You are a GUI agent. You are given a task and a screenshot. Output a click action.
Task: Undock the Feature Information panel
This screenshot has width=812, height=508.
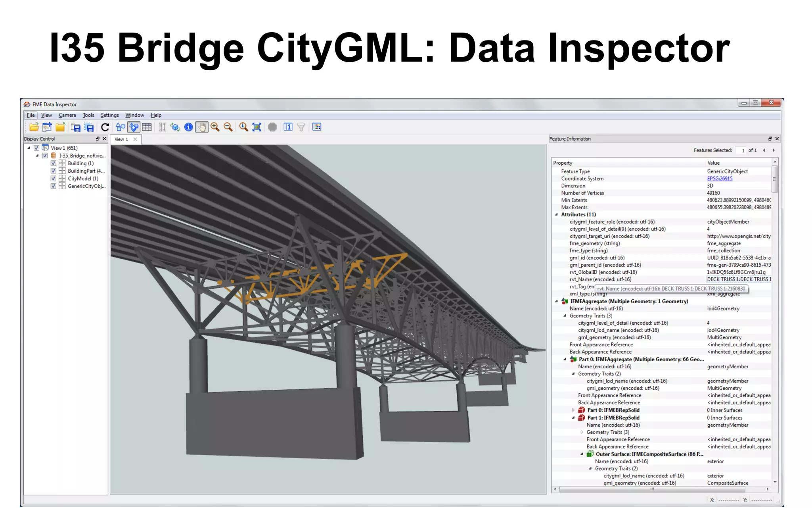(x=770, y=139)
